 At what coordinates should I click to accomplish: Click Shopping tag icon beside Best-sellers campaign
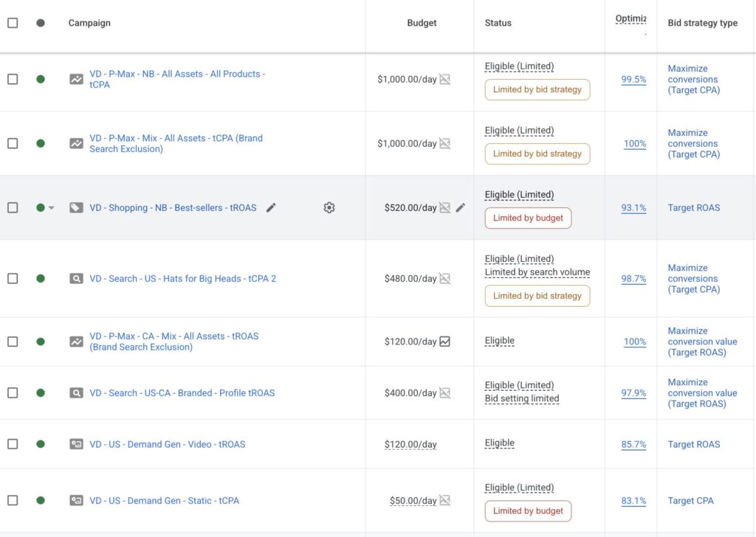click(76, 207)
